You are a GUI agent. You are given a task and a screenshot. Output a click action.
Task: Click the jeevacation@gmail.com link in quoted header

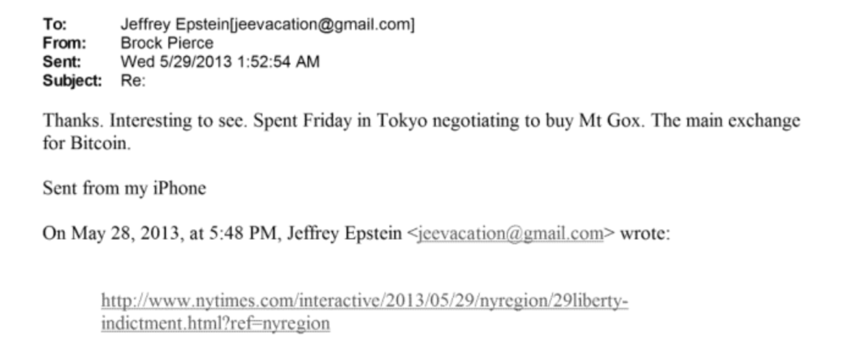(510, 233)
